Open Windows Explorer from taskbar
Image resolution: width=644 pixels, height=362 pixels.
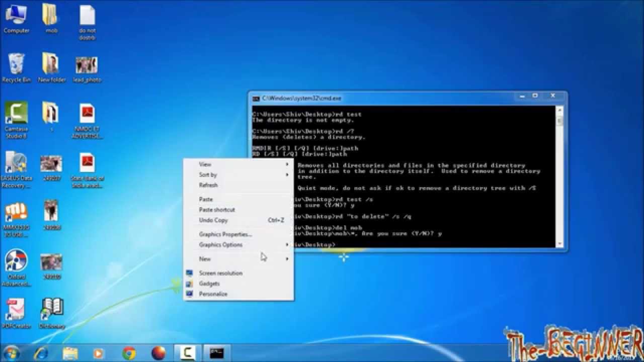[x=70, y=353]
